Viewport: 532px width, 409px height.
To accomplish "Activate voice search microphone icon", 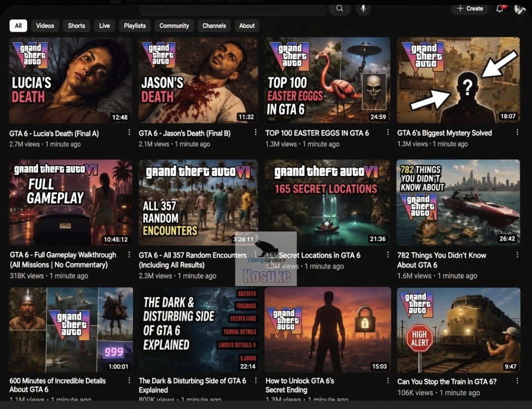I will pyautogui.click(x=363, y=8).
